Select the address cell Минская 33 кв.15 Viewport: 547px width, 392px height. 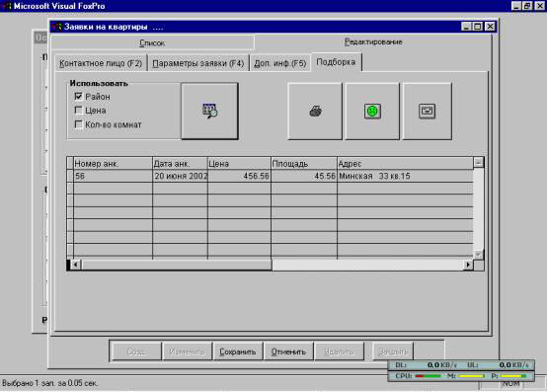[406, 176]
